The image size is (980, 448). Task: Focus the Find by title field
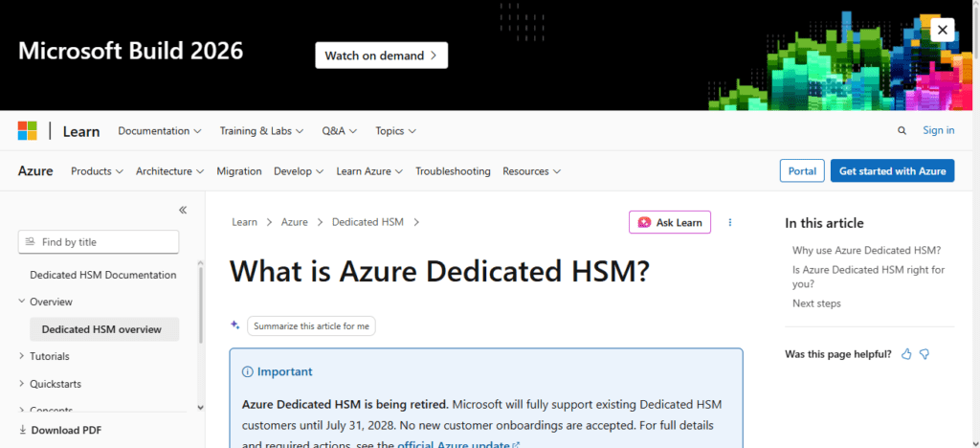tap(99, 242)
